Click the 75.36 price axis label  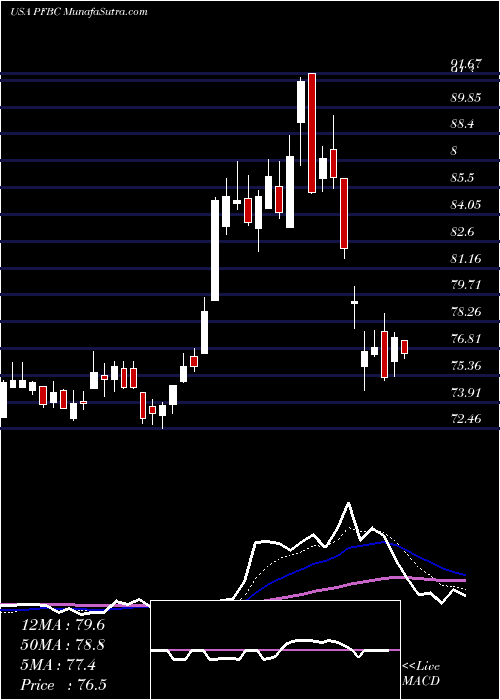pyautogui.click(x=466, y=366)
